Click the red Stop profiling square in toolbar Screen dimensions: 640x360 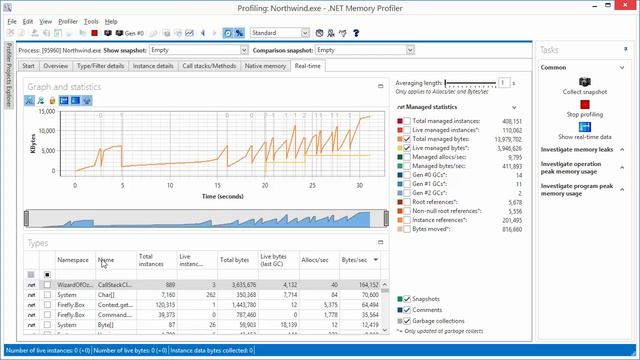(95, 33)
